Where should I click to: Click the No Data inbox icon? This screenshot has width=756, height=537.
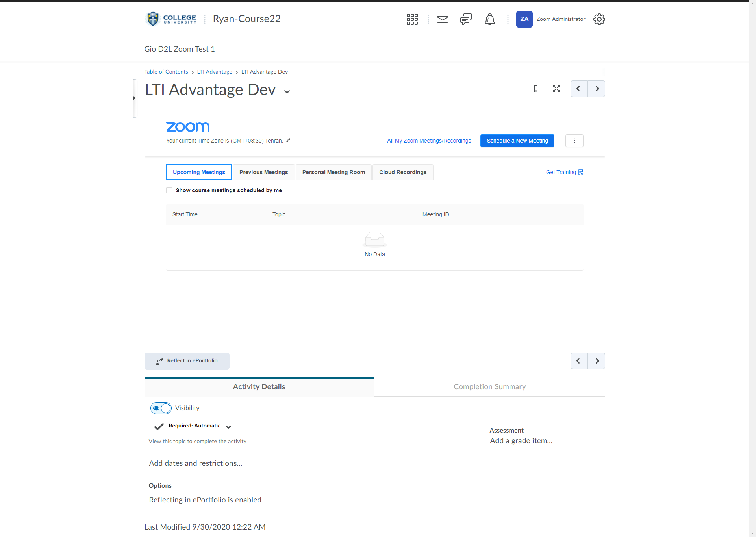(374, 240)
